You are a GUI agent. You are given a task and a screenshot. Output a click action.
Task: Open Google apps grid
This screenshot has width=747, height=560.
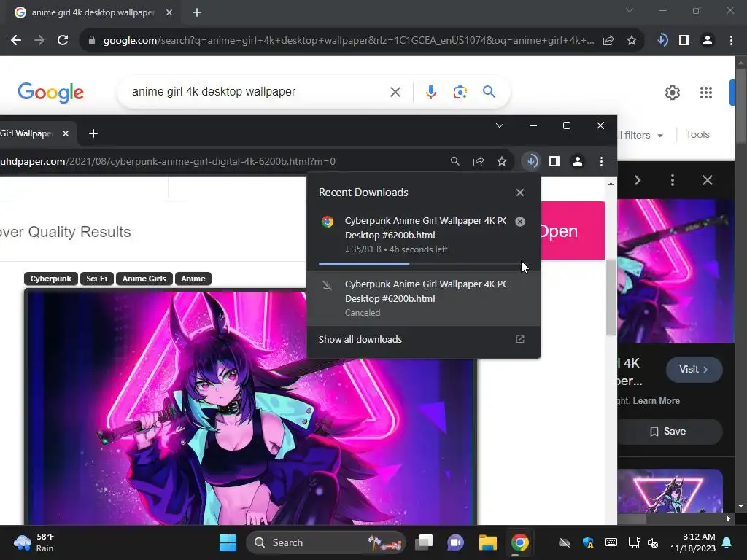[x=706, y=93]
